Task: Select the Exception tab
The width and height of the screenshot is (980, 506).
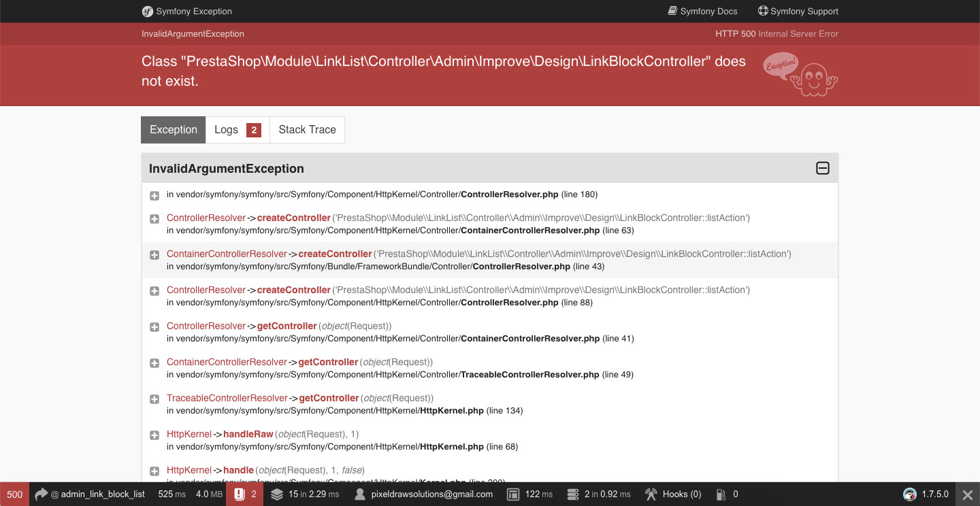Action: [x=174, y=130]
